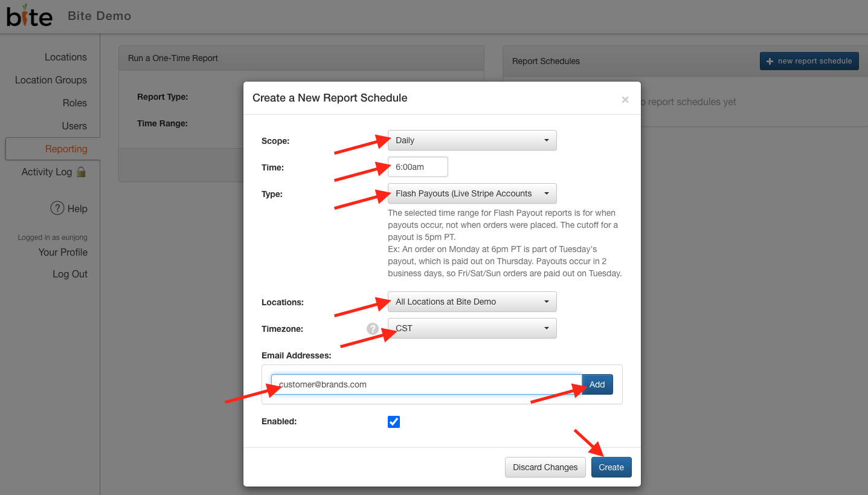Click the Log Out link

70,274
